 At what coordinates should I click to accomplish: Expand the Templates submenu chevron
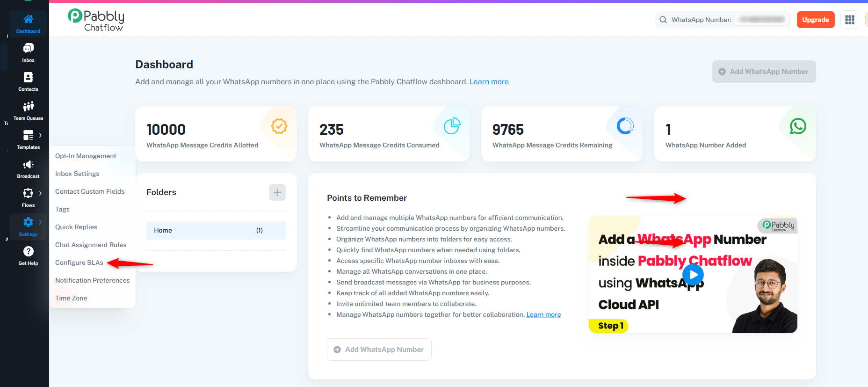(41, 135)
